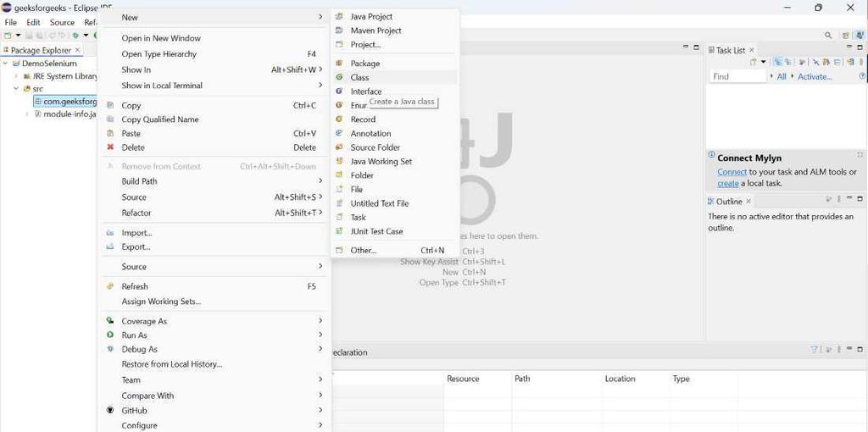Close the Package Explorer tab

click(x=77, y=50)
